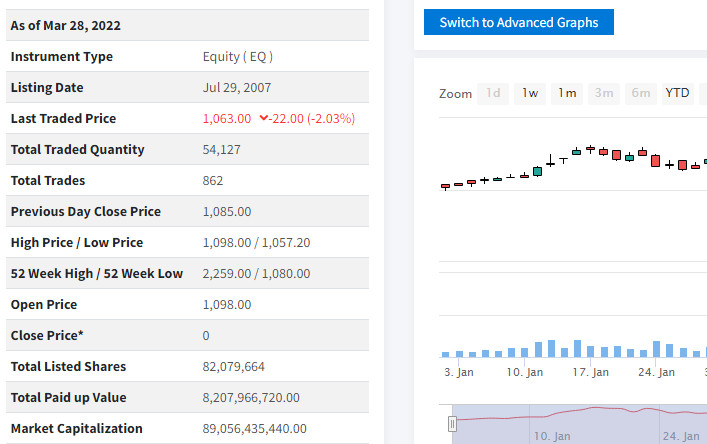707x444 pixels.
Task: Click the first red candlestick at 3 Jan
Action: click(x=445, y=186)
